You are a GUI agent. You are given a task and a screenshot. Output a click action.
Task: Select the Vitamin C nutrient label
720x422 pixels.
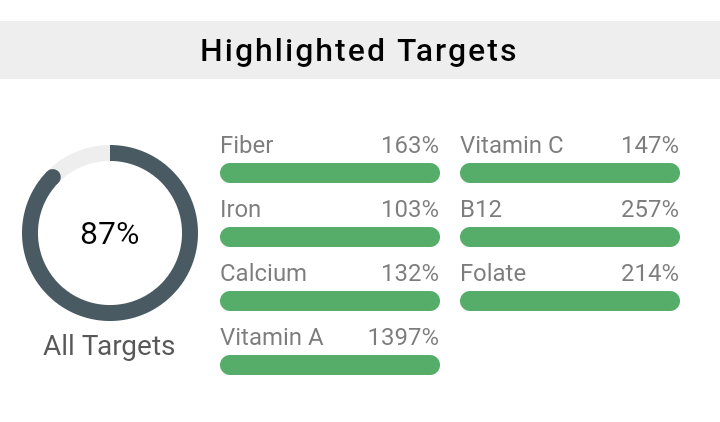511,145
